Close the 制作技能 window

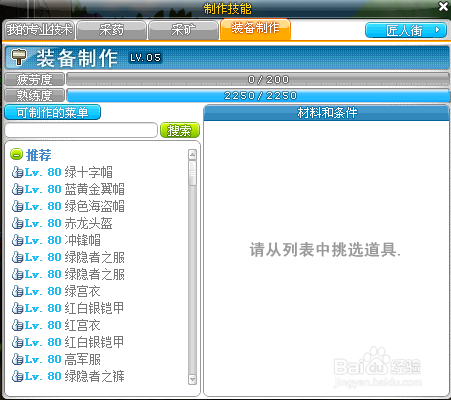443,6
